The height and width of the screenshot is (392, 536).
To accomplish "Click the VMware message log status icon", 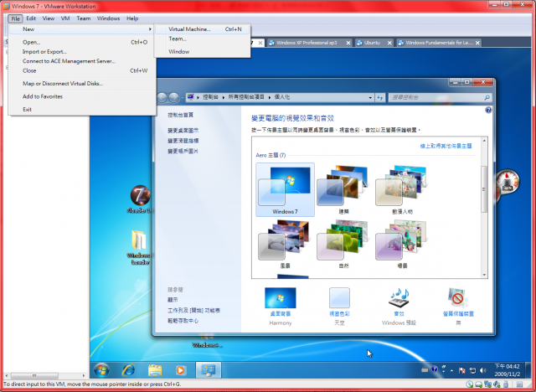I will (519, 384).
